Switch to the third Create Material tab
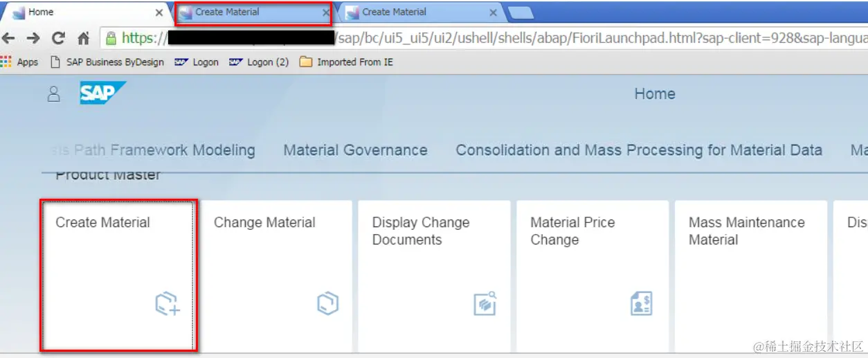 pyautogui.click(x=419, y=12)
